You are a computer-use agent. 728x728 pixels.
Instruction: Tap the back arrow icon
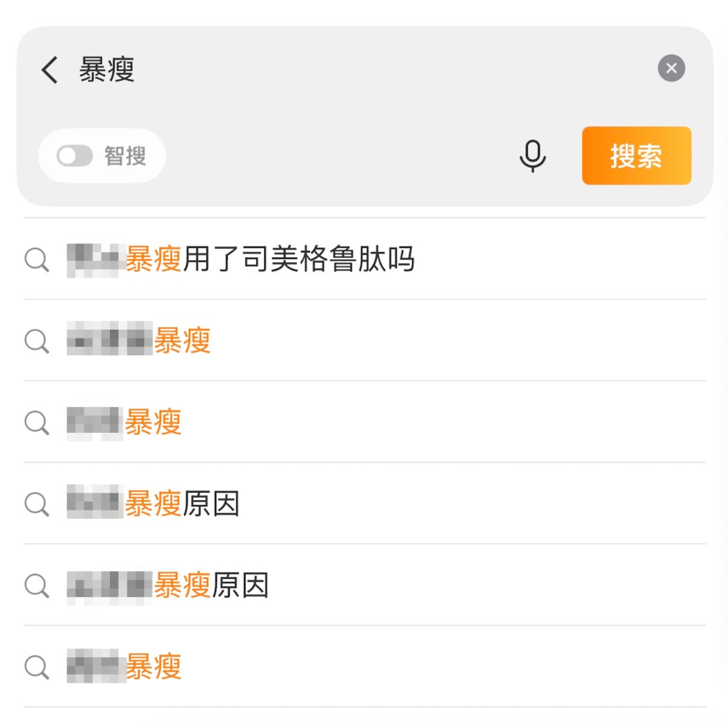[49, 69]
